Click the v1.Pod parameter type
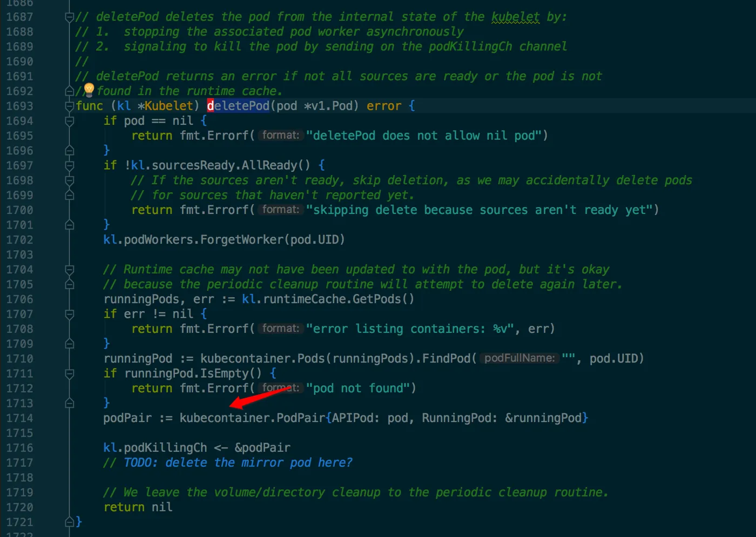This screenshot has height=537, width=756. pyautogui.click(x=332, y=106)
